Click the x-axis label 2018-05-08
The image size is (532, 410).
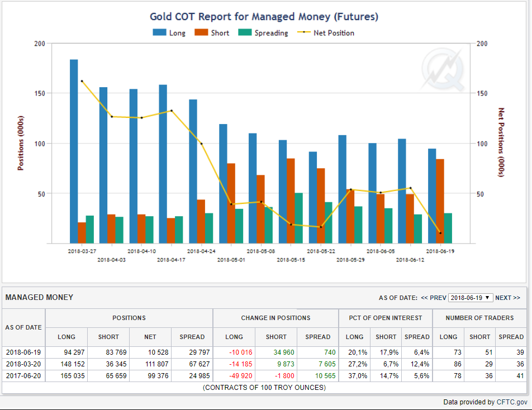(x=261, y=251)
